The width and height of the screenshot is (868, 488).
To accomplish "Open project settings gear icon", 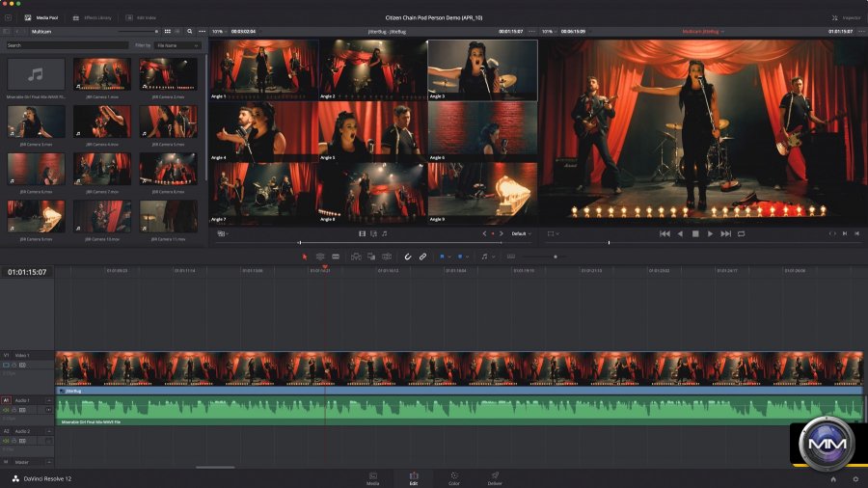I will pyautogui.click(x=855, y=479).
